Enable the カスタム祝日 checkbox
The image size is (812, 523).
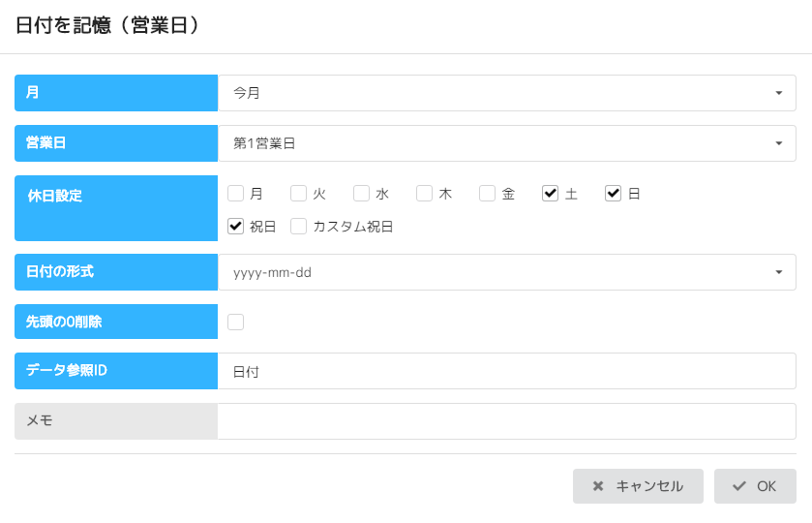coord(298,227)
